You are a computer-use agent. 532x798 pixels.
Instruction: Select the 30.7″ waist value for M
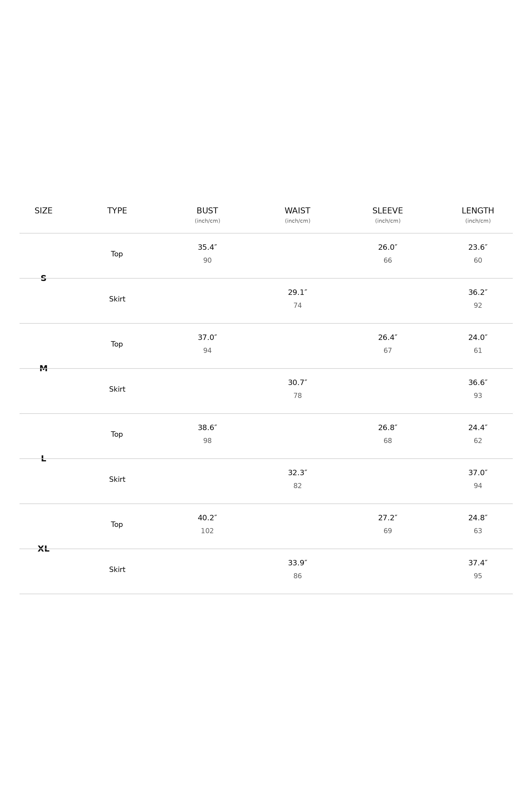298,383
